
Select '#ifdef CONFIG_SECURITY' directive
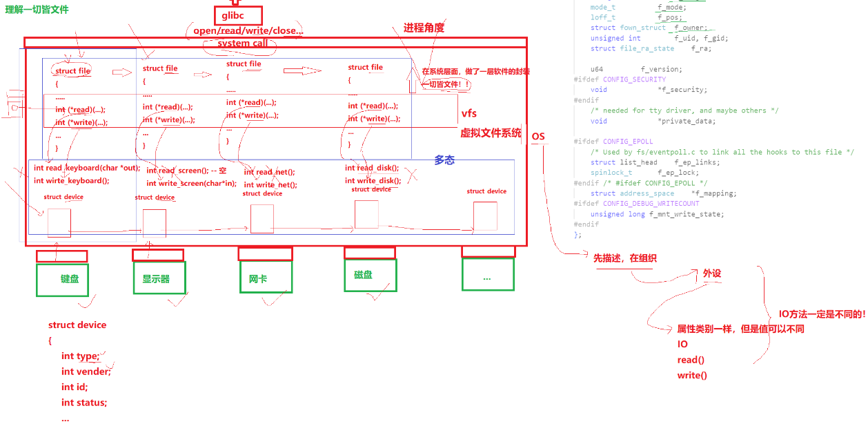point(620,79)
